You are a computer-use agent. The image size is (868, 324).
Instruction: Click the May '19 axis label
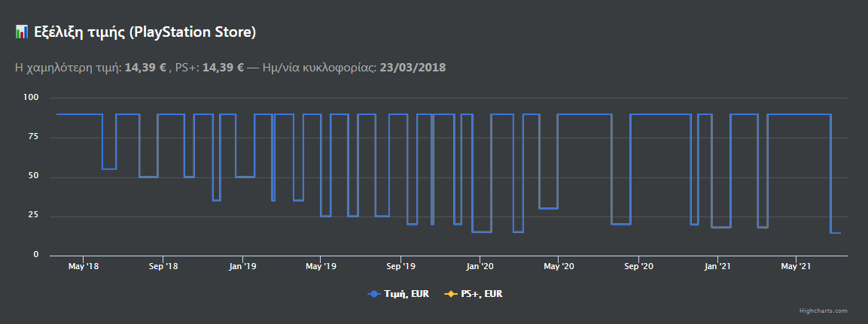tap(321, 267)
